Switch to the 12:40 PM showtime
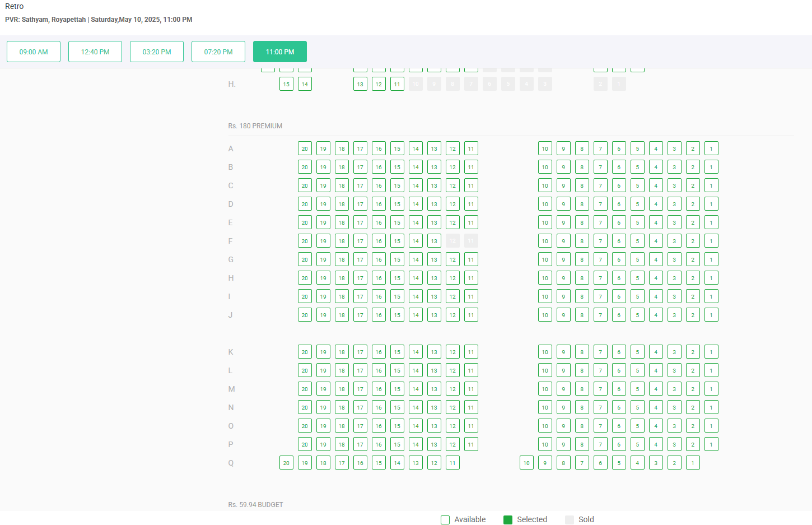This screenshot has width=812, height=525. click(x=95, y=52)
